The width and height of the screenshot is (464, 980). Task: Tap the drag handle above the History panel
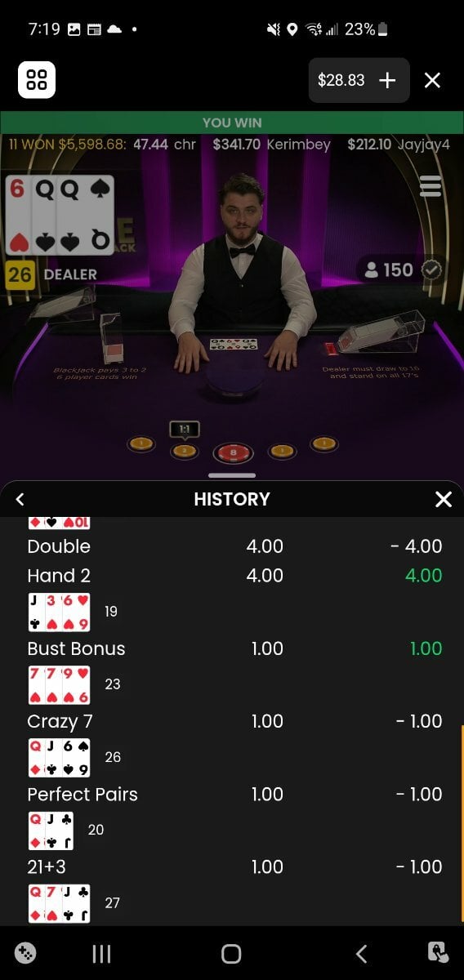(x=232, y=475)
